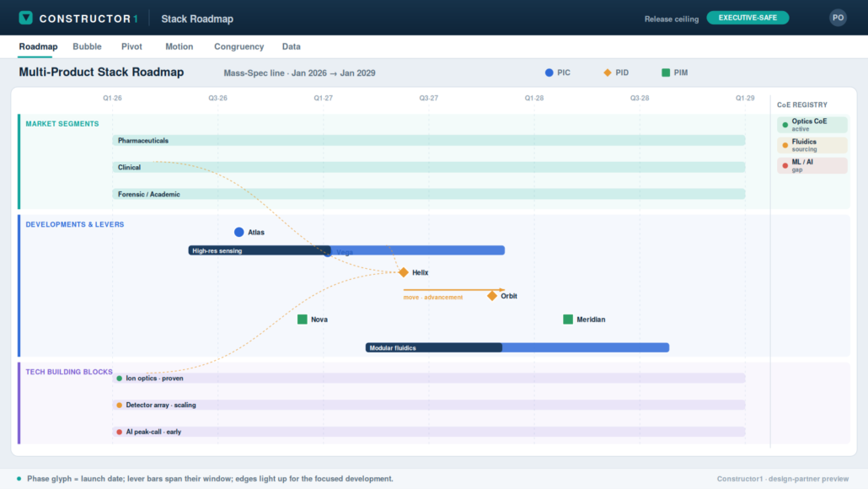Click the PID orange diamond legend icon

coord(608,73)
